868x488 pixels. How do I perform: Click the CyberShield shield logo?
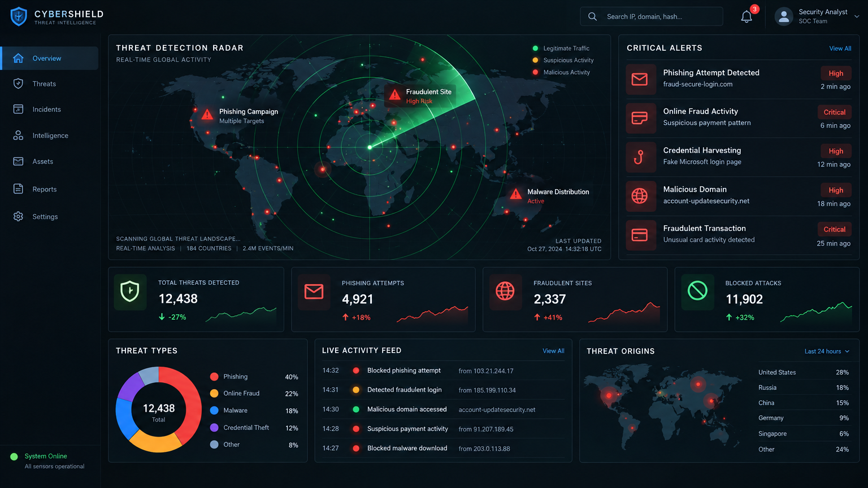point(19,16)
